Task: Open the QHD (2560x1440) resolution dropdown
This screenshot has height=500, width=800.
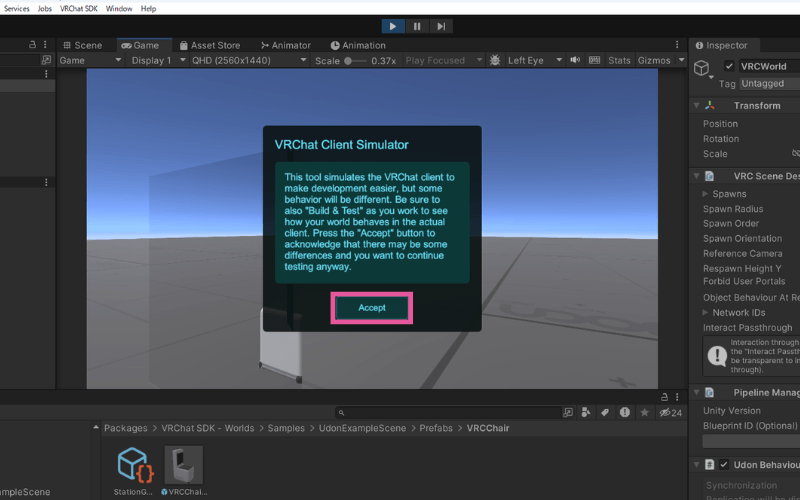Action: (249, 60)
